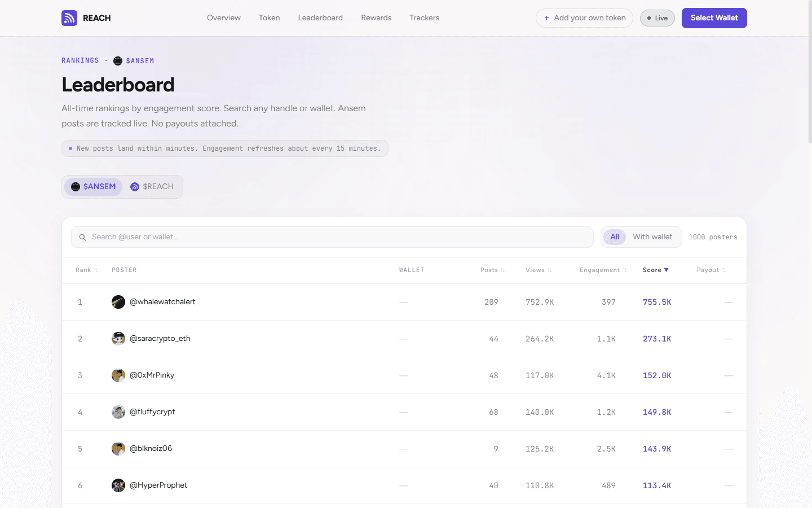Open the @0xMrPinky profile name

pos(152,375)
